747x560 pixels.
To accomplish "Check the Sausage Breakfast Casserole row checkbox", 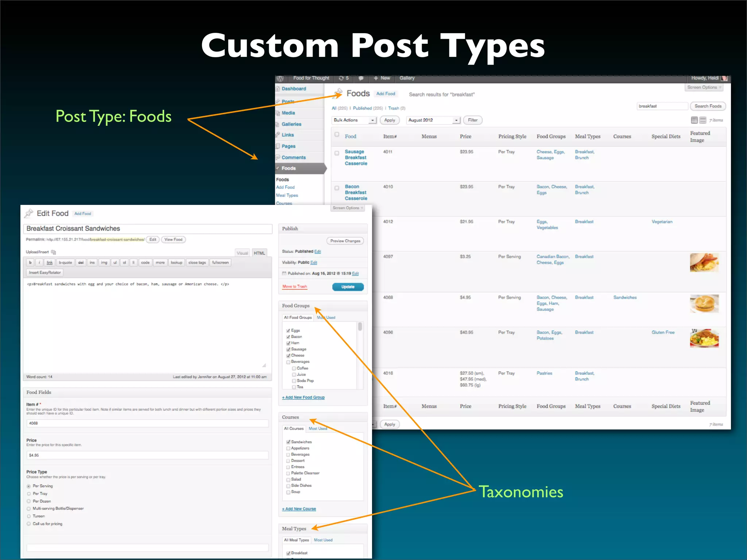I will coord(337,153).
